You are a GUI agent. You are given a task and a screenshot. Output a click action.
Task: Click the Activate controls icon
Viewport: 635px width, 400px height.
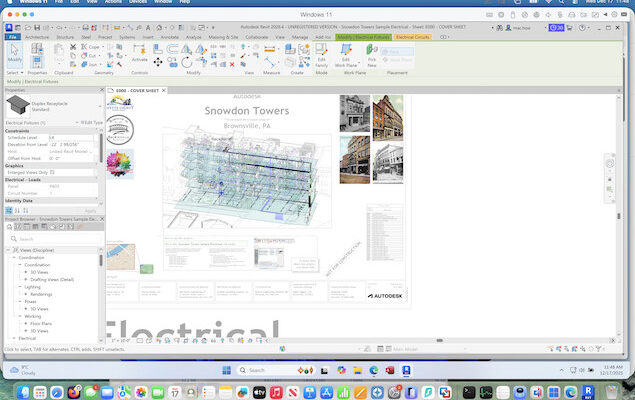pos(139,53)
